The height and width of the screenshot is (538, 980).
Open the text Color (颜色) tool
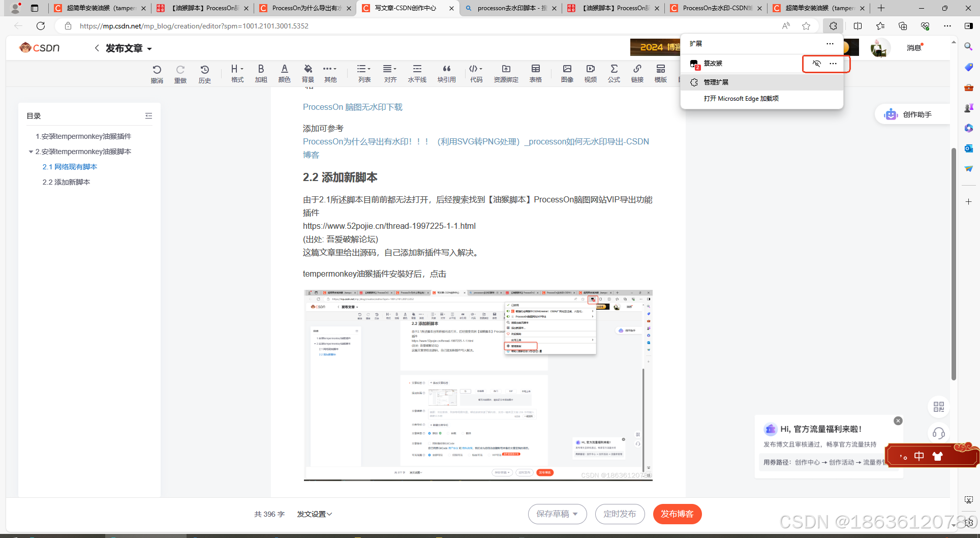click(284, 74)
